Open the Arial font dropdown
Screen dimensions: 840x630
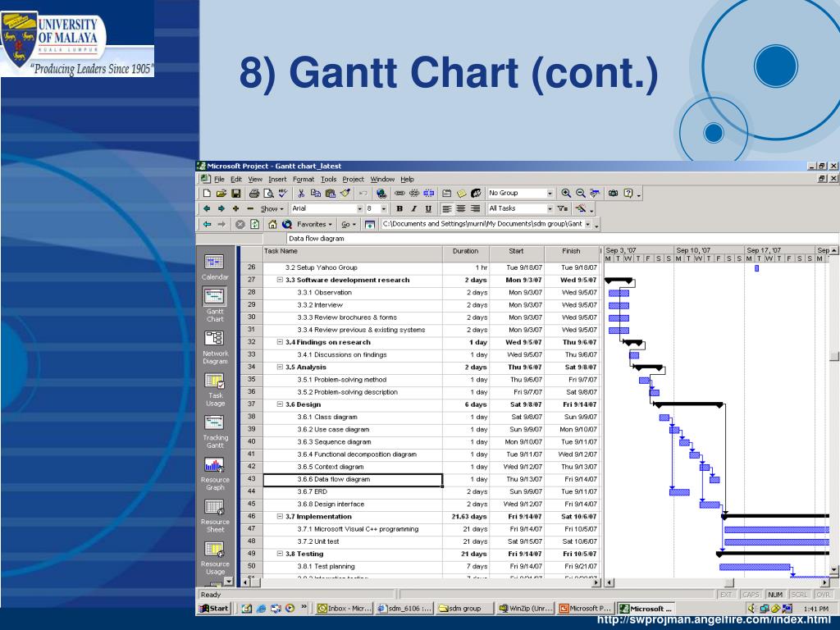[360, 208]
